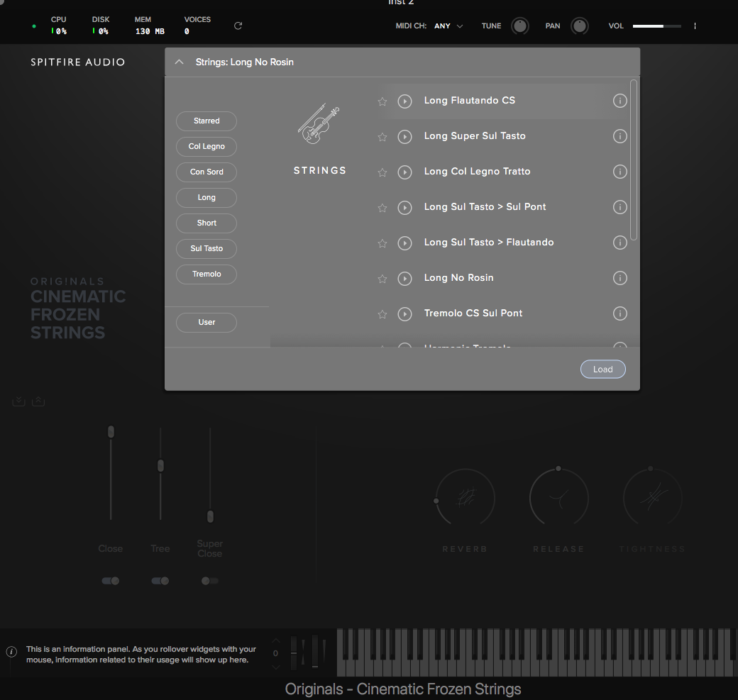738x700 pixels.
Task: Click the preset download icon below the artwork
Action: pos(18,401)
